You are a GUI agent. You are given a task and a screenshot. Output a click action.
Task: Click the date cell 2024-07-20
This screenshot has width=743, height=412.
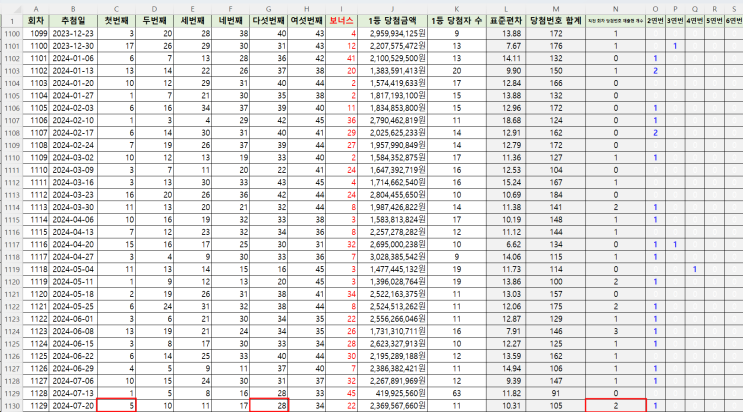[73, 406]
